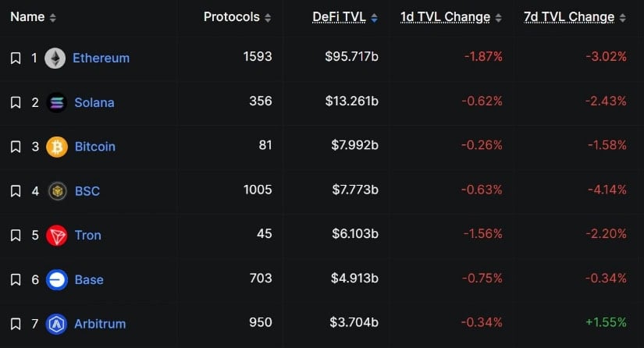Sort by Protocols using its sort arrows
This screenshot has height=348, width=644.
coord(268,18)
